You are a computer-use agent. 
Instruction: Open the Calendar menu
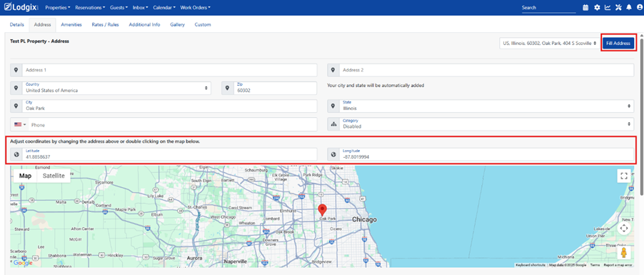click(164, 7)
